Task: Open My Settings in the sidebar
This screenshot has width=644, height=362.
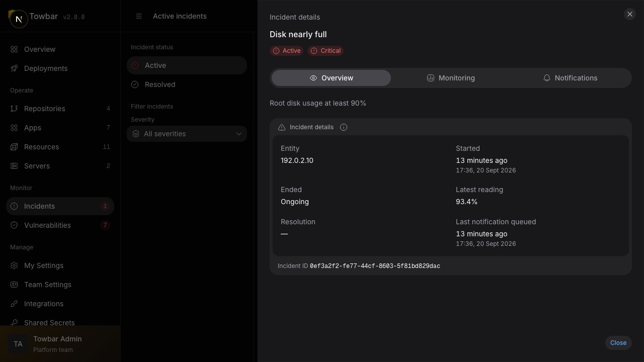Action: [x=60, y=265]
